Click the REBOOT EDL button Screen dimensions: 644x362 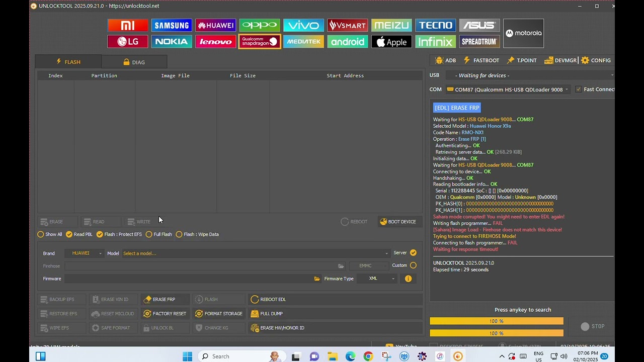click(x=335, y=299)
